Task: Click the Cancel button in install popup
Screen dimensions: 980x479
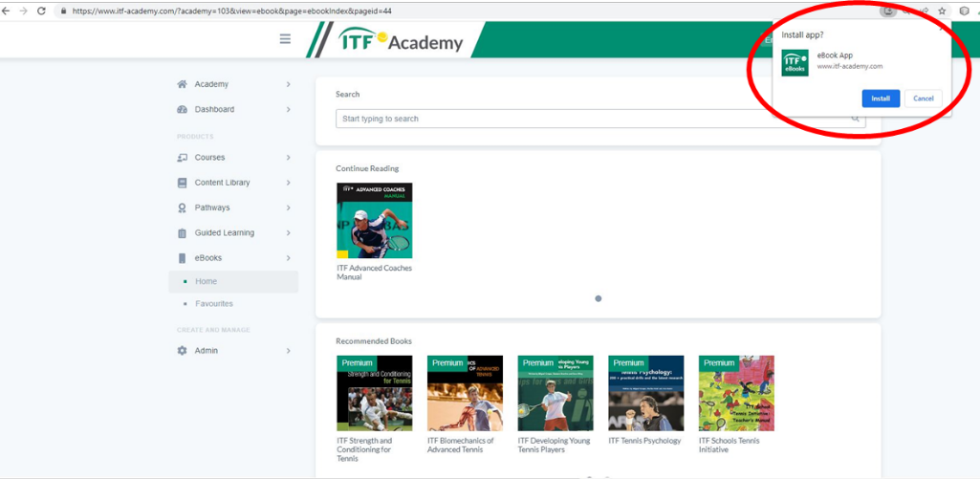Action: 924,98
